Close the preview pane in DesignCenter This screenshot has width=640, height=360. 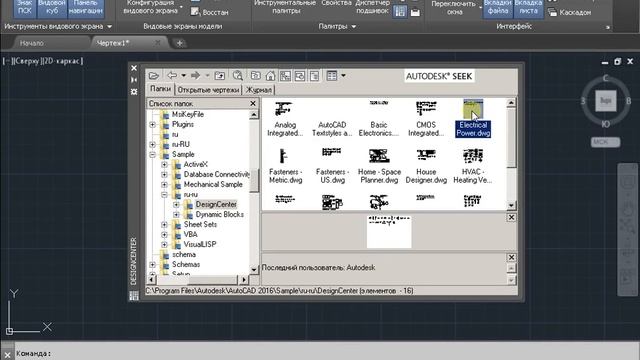click(511, 218)
